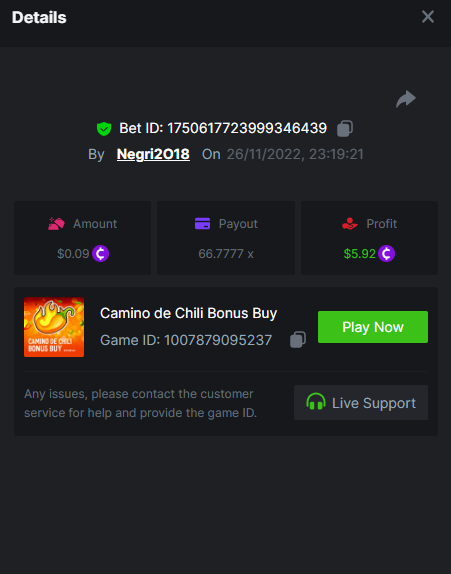This screenshot has width=451, height=574.
Task: Click the green headphones support icon
Action: click(316, 402)
